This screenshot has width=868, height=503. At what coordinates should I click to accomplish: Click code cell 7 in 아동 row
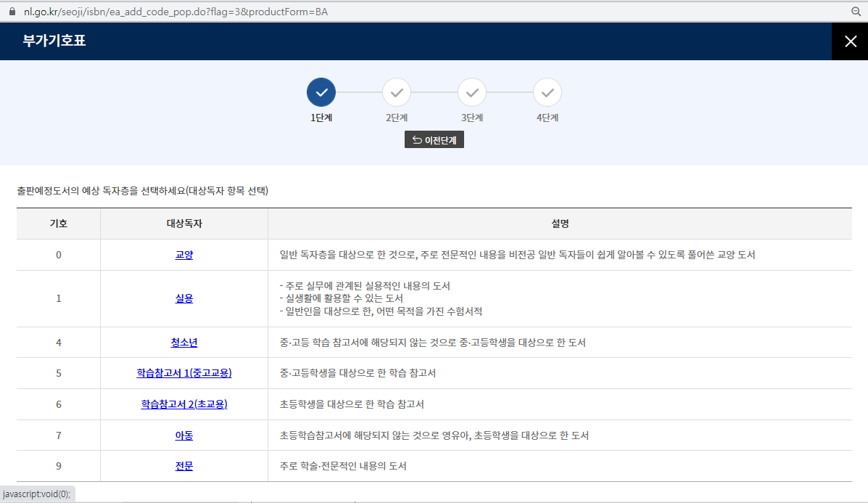58,435
